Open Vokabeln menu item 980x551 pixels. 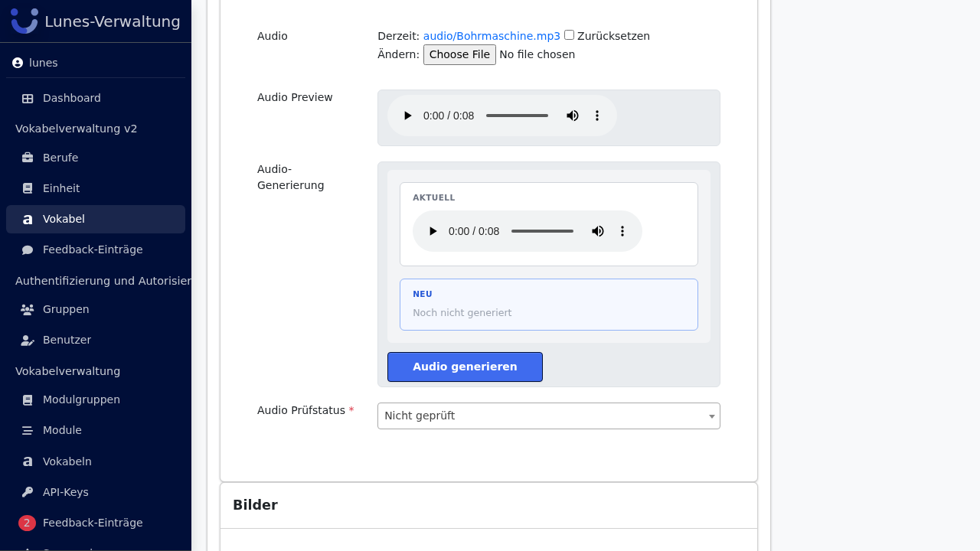pos(96,461)
